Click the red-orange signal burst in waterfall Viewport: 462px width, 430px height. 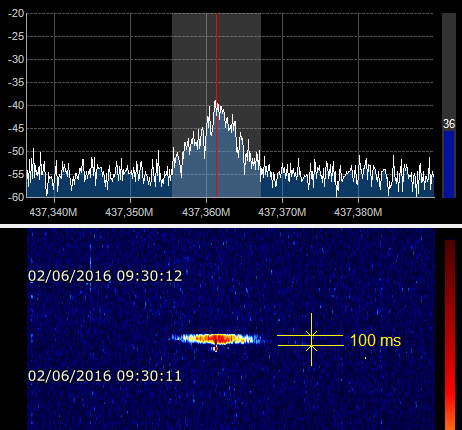[x=217, y=339]
